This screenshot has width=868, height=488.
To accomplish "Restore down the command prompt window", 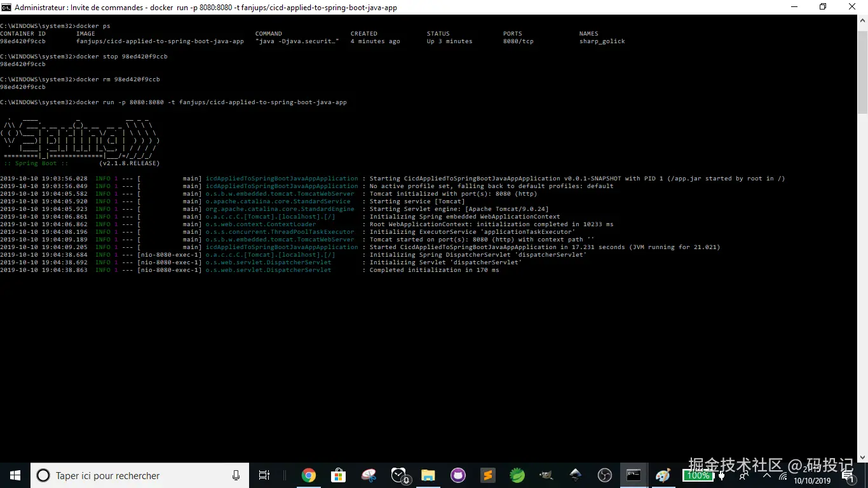I will [824, 7].
